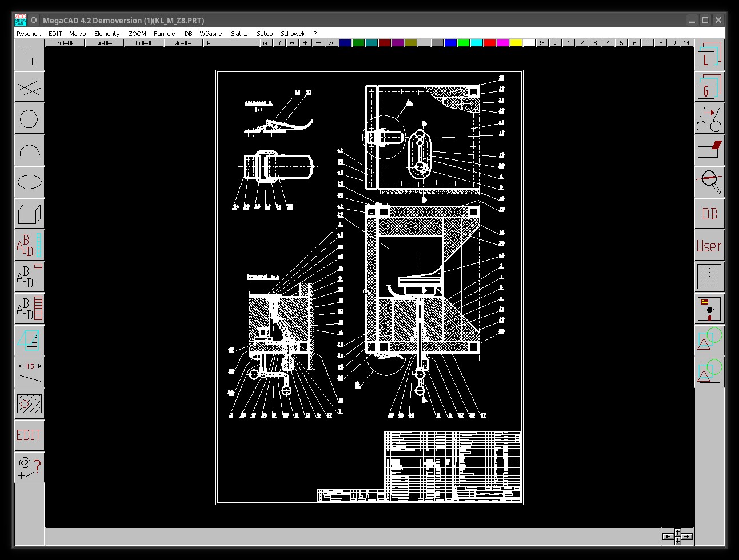Expand the line style selector

[x=232, y=43]
